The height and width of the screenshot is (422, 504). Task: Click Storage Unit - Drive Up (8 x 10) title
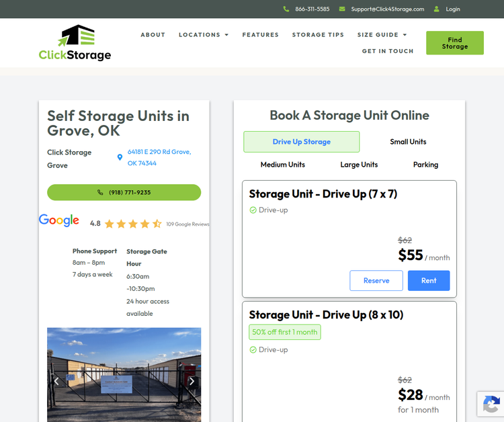pos(326,314)
